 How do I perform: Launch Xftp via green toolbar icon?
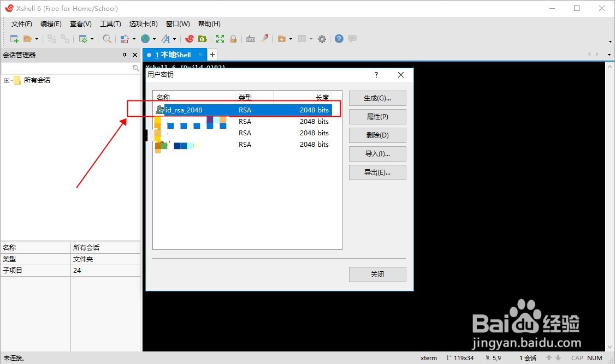click(x=203, y=39)
